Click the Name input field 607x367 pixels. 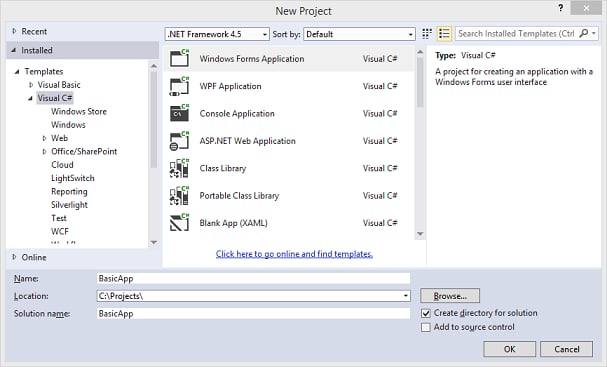click(x=254, y=278)
